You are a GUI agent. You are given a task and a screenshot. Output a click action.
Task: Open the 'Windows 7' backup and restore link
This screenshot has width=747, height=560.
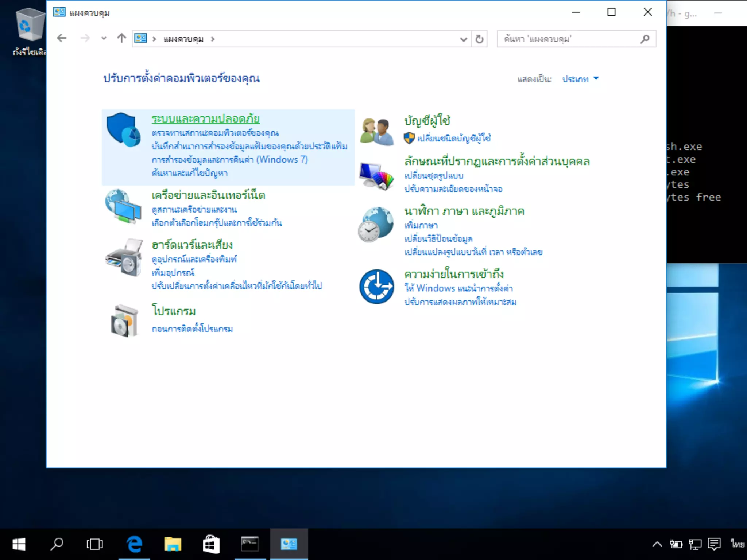pyautogui.click(x=230, y=160)
